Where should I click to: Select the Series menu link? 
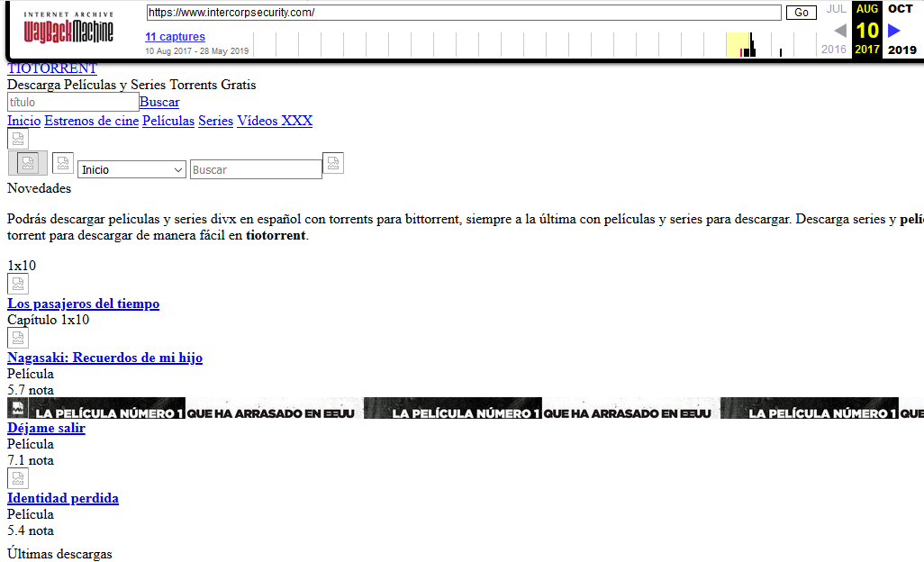coord(215,121)
